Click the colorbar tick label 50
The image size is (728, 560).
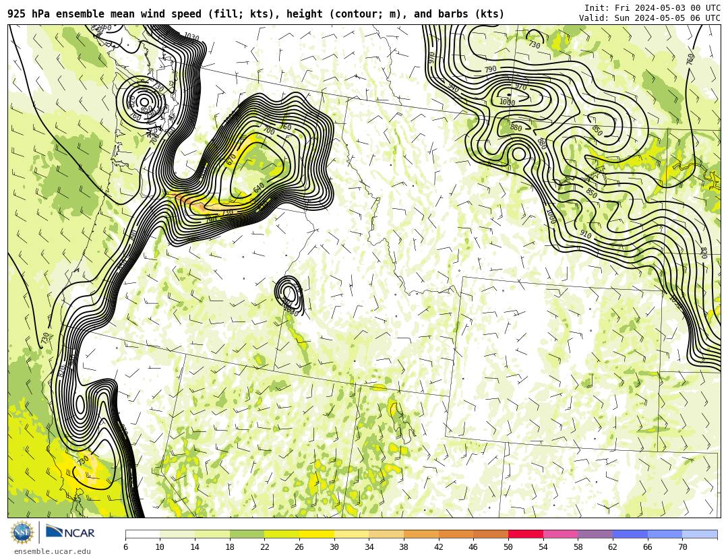[508, 547]
